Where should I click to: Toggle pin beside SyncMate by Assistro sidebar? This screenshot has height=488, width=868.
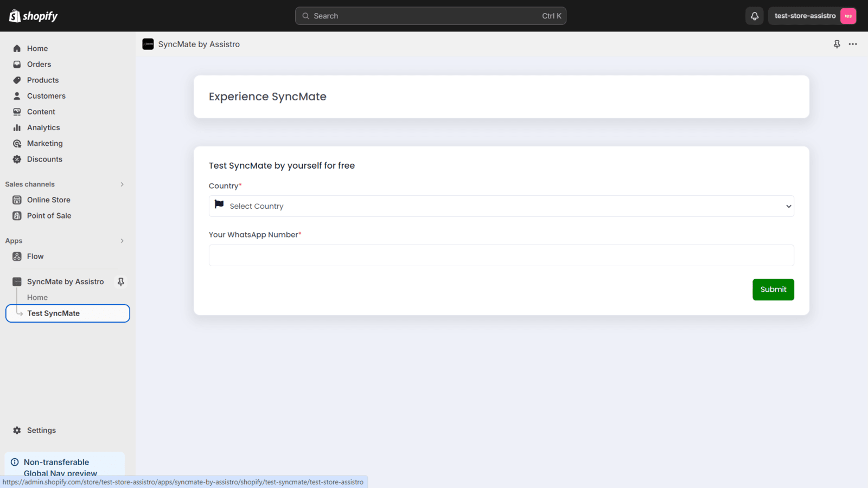point(121,282)
